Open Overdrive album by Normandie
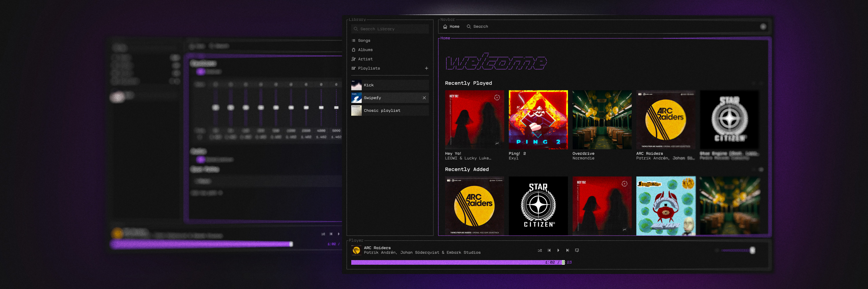 pyautogui.click(x=602, y=119)
